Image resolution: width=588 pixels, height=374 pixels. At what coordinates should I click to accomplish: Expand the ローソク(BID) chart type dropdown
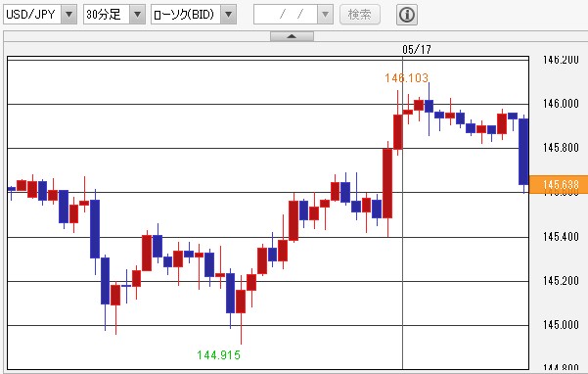tap(228, 15)
